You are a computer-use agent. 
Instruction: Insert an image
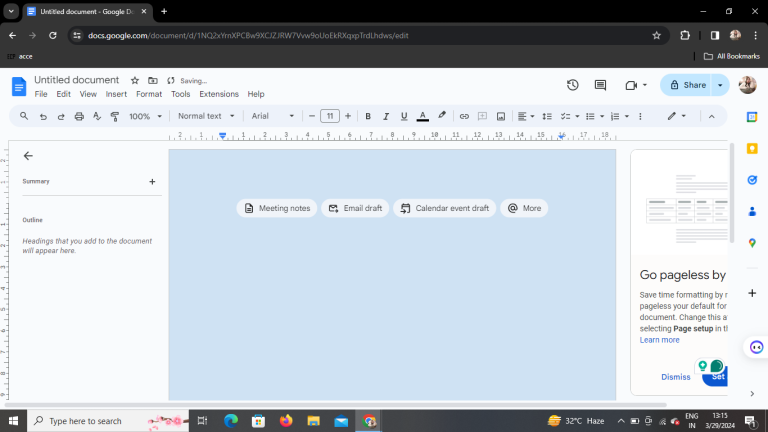(x=501, y=117)
